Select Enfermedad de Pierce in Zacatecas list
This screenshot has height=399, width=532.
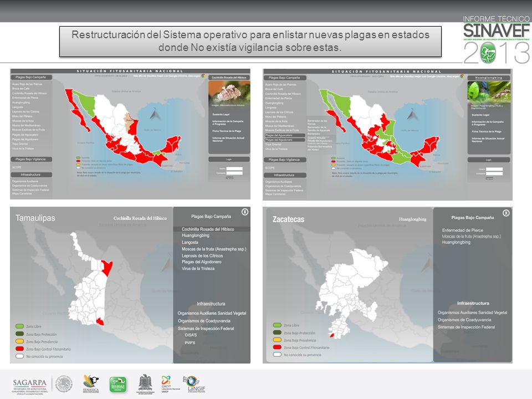click(462, 230)
